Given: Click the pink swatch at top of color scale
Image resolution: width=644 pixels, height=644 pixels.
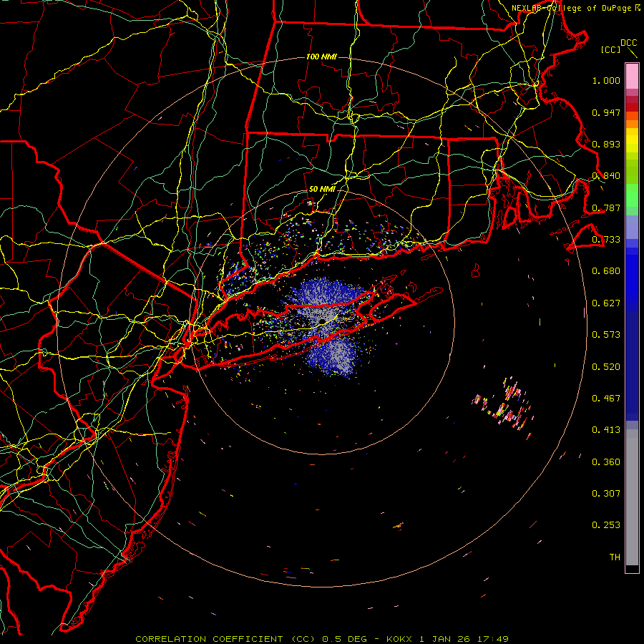Looking at the screenshot, I should point(632,76).
